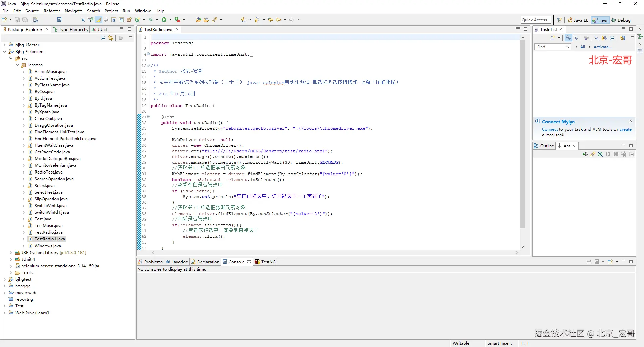
Task: Click Add Buildfiles icon in the Ant view
Action: click(585, 154)
